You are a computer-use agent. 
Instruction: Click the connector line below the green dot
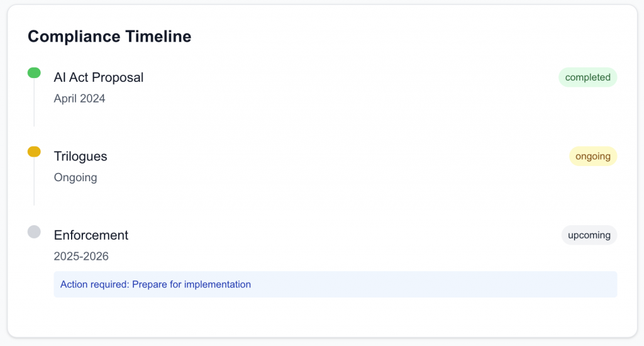[34, 104]
